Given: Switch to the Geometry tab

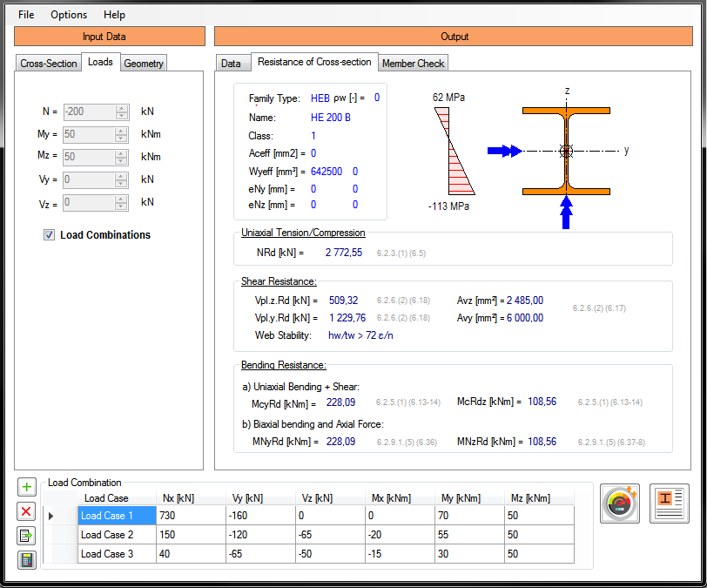Looking at the screenshot, I should [144, 64].
